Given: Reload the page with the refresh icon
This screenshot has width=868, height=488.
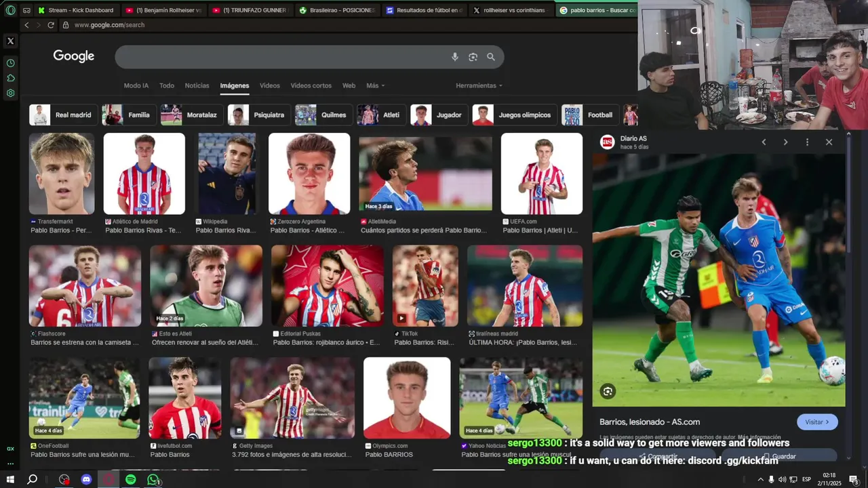Looking at the screenshot, I should (x=51, y=25).
